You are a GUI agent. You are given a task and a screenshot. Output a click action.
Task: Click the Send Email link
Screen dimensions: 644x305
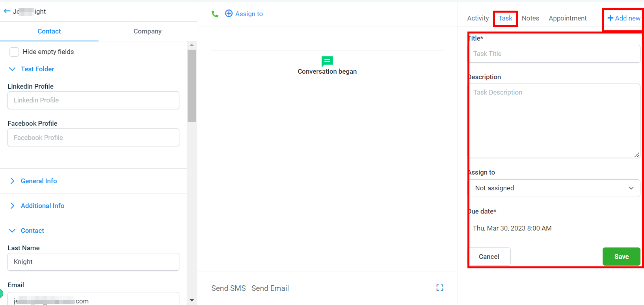click(x=270, y=288)
